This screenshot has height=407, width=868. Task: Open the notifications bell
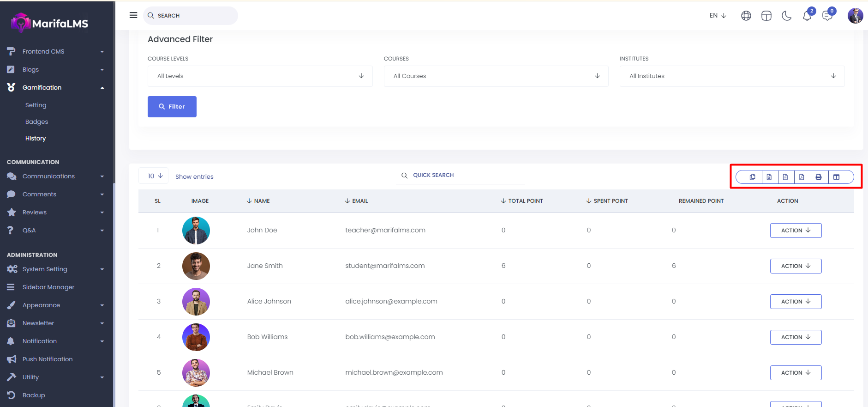(x=807, y=16)
